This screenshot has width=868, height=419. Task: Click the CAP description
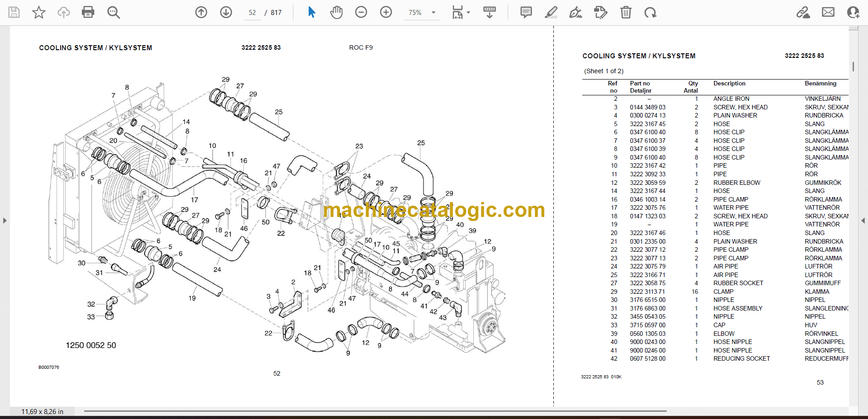719,325
